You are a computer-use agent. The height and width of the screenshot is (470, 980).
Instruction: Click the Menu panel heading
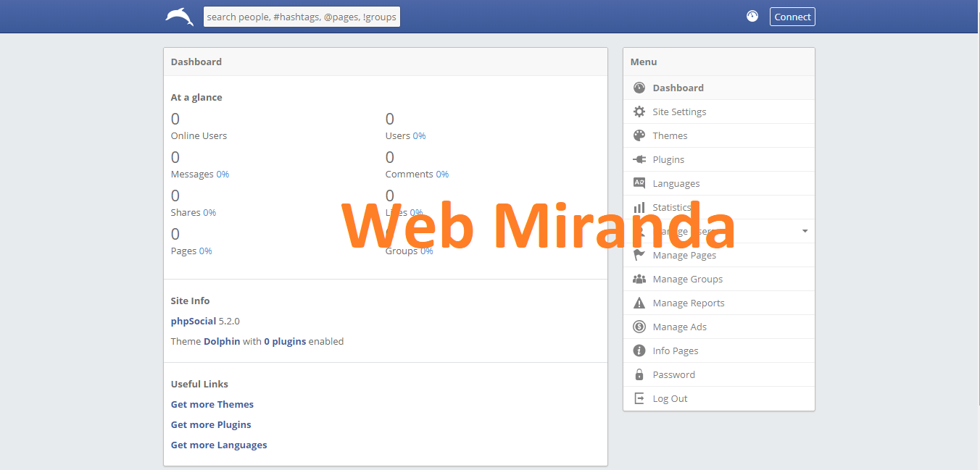pyautogui.click(x=644, y=62)
